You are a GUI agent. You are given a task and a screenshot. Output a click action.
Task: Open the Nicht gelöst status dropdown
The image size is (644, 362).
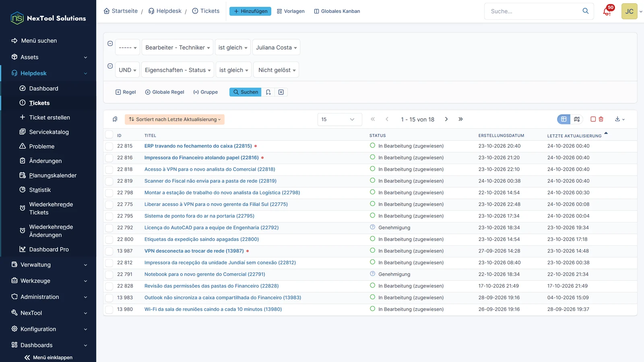coord(276,70)
